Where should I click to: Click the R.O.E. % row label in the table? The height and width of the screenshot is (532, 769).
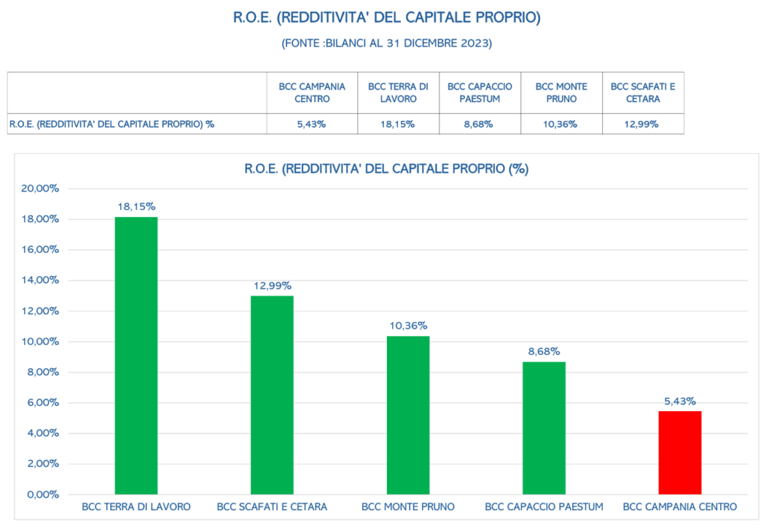tap(112, 125)
